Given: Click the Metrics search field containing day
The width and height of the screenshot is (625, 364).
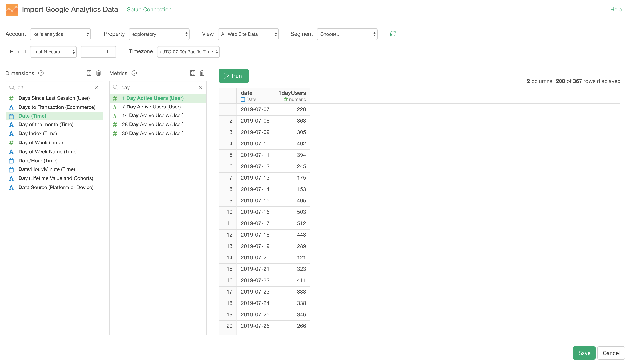Looking at the screenshot, I should coord(158,87).
